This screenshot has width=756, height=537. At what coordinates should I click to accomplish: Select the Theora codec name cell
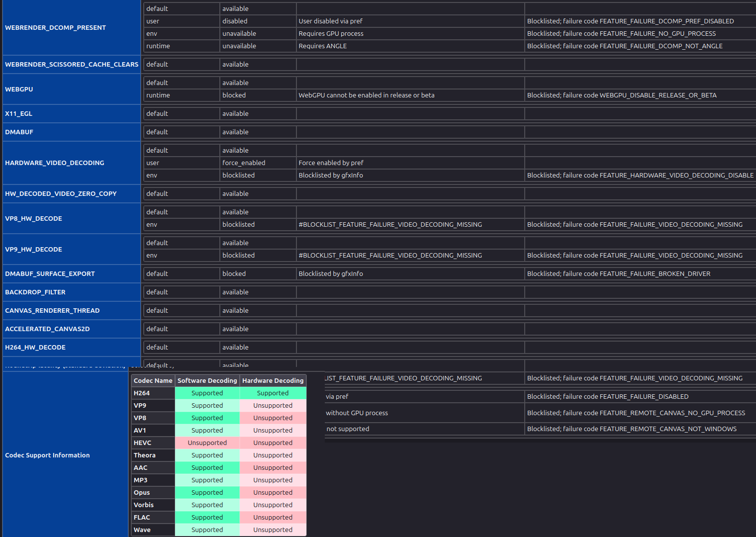(x=153, y=455)
